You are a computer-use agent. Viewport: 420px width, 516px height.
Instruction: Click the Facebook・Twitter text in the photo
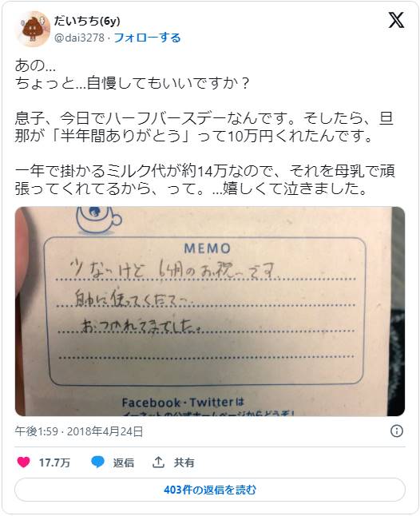point(183,402)
